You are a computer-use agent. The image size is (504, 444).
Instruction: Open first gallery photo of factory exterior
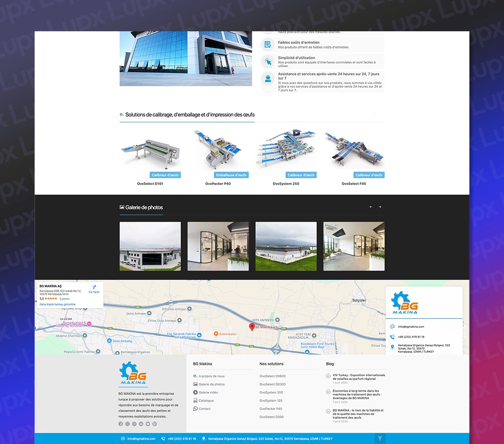[150, 246]
